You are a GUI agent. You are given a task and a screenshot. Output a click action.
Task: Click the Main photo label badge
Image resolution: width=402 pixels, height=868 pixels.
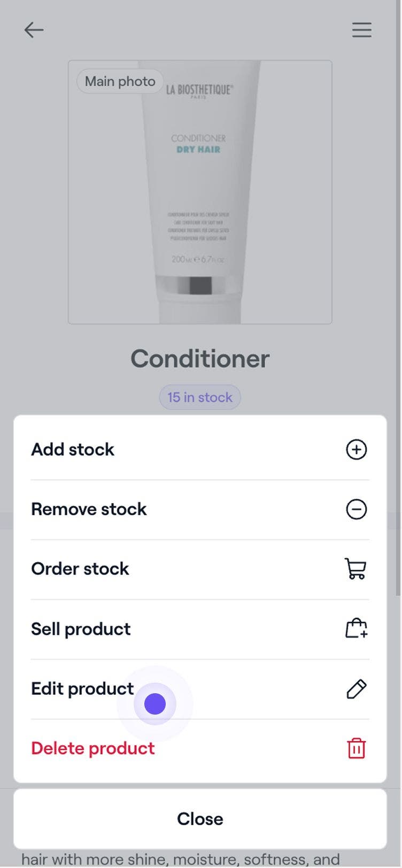(x=120, y=81)
